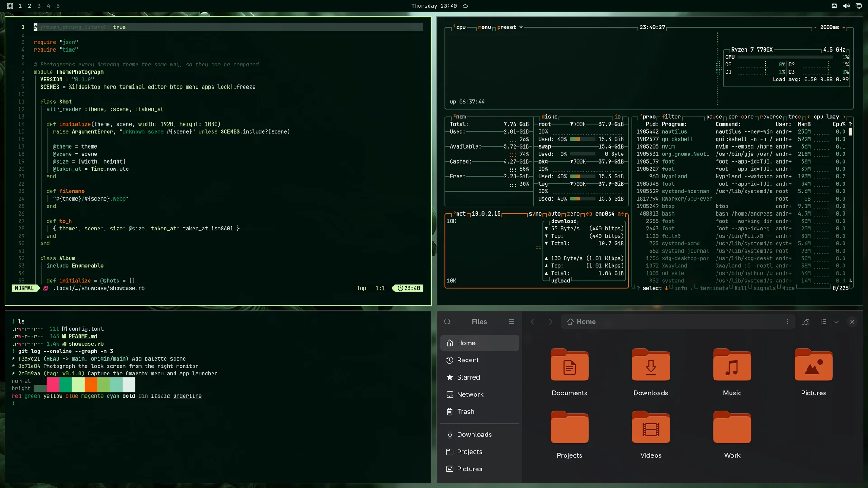
Task: Select Starred in Files sidebar
Action: (x=480, y=377)
